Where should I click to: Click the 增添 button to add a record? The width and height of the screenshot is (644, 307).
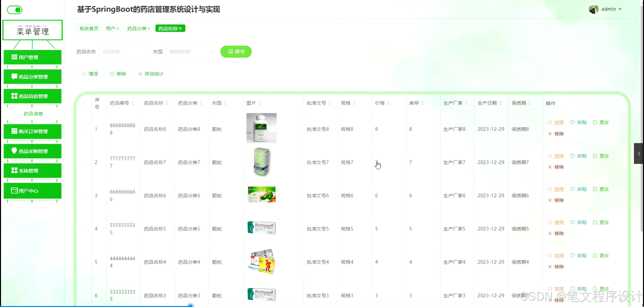90,74
